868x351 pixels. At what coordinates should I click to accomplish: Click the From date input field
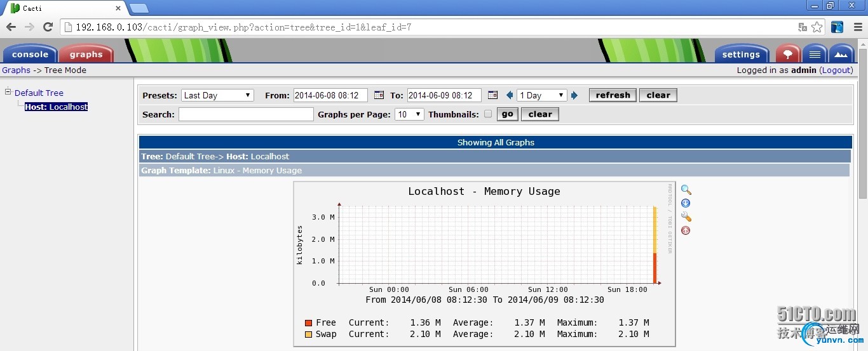330,95
